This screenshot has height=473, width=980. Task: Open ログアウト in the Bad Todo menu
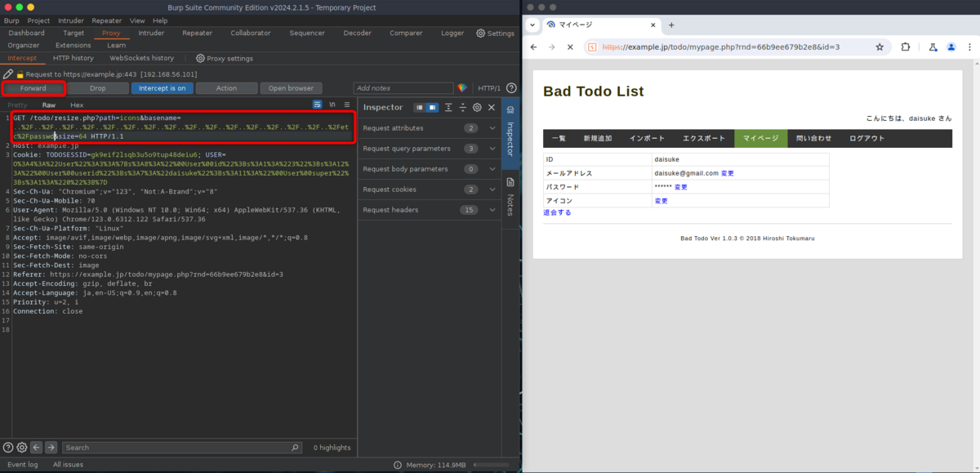867,138
